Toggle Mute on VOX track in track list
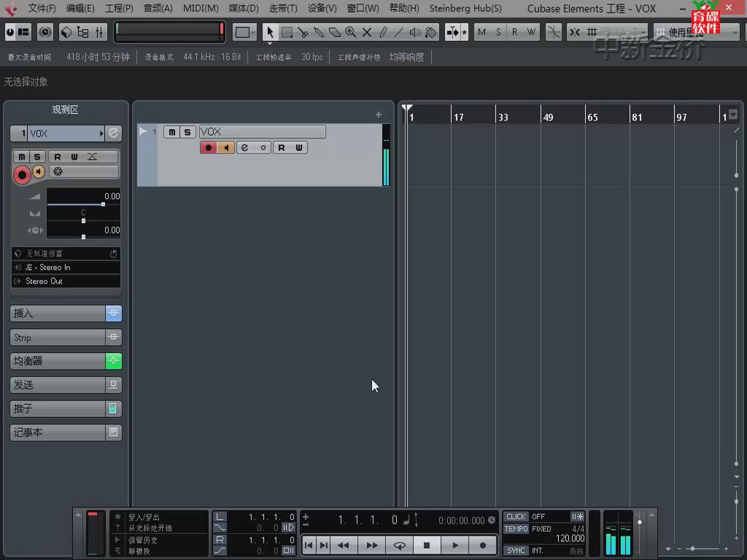The image size is (747, 560). (x=171, y=132)
